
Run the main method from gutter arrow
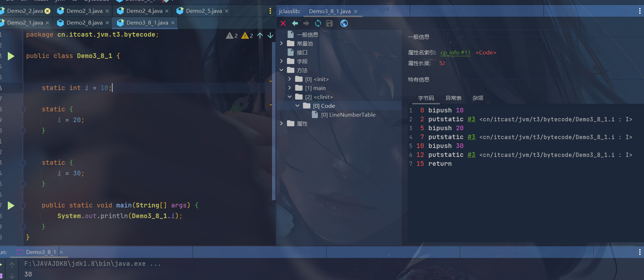pyautogui.click(x=11, y=205)
